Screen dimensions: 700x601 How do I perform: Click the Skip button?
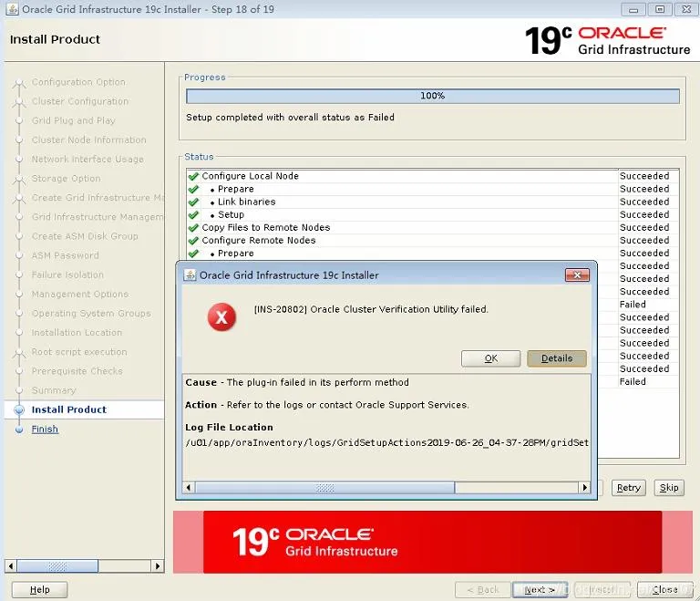click(669, 488)
